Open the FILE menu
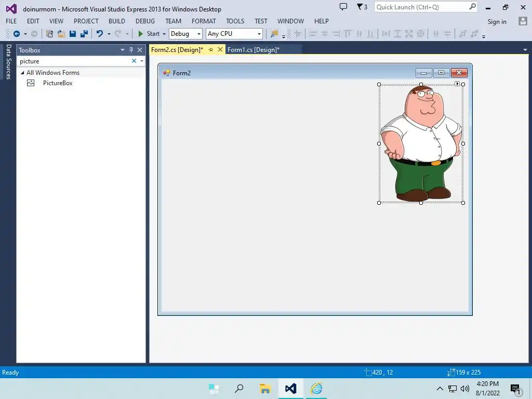 (x=11, y=21)
